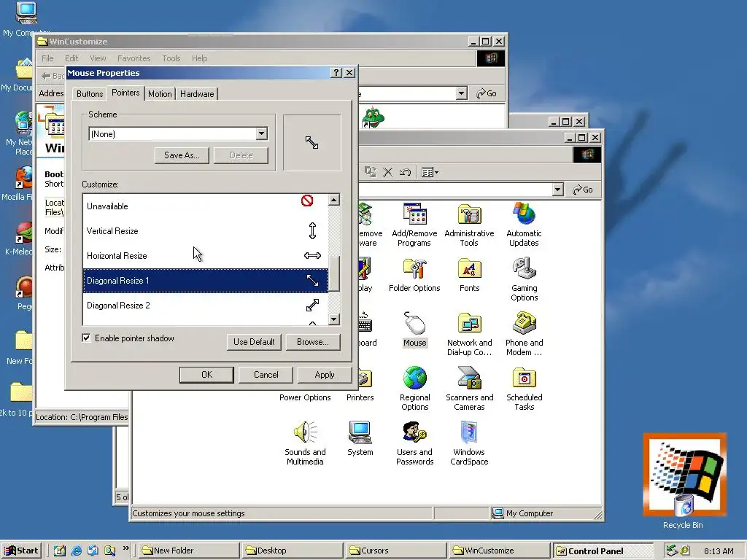The width and height of the screenshot is (747, 560).
Task: Select the Horizontal Resize pointer row
Action: click(x=205, y=256)
